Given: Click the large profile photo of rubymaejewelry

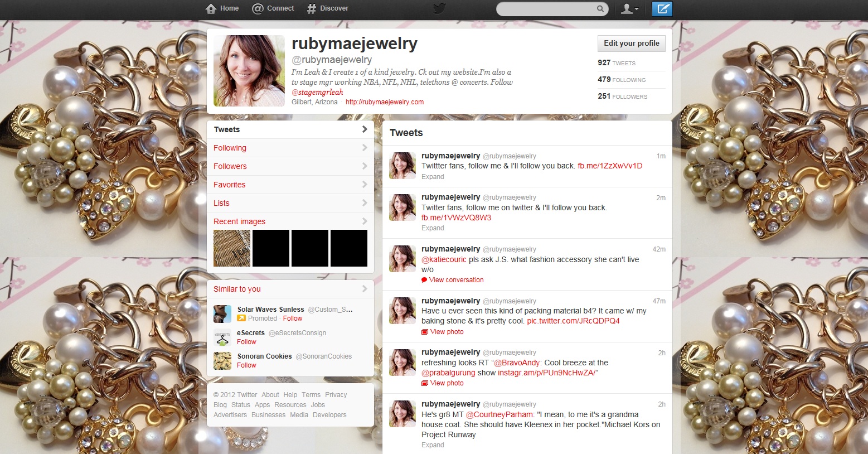Looking at the screenshot, I should 249,71.
